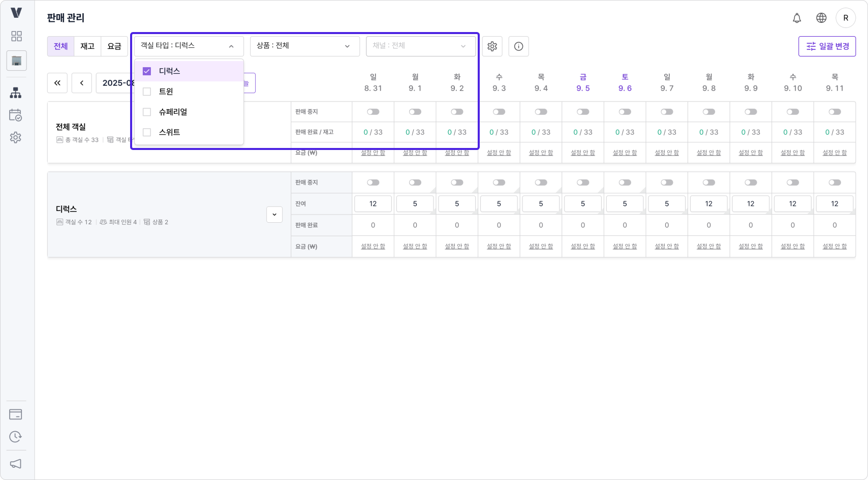Open the card payment sidebar icon
Screen dimensions: 868x480
pos(16,414)
